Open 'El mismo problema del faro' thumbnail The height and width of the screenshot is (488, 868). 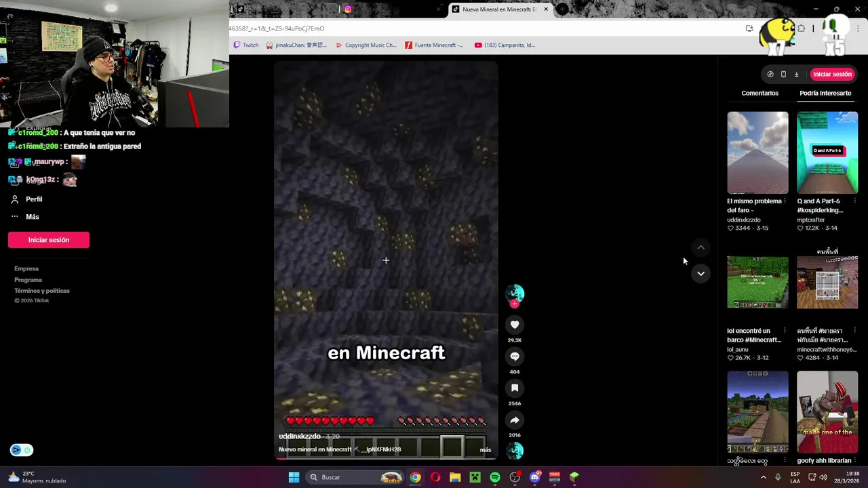click(757, 152)
